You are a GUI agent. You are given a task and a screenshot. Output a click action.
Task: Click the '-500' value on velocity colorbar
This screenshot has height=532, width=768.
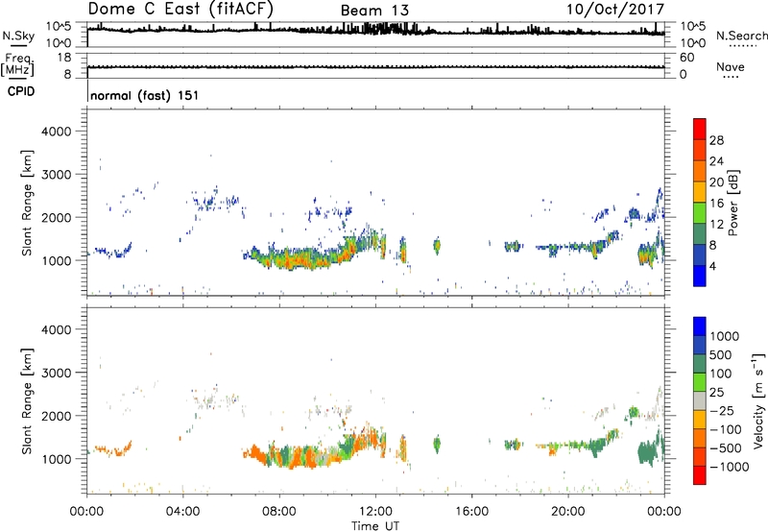(x=726, y=448)
